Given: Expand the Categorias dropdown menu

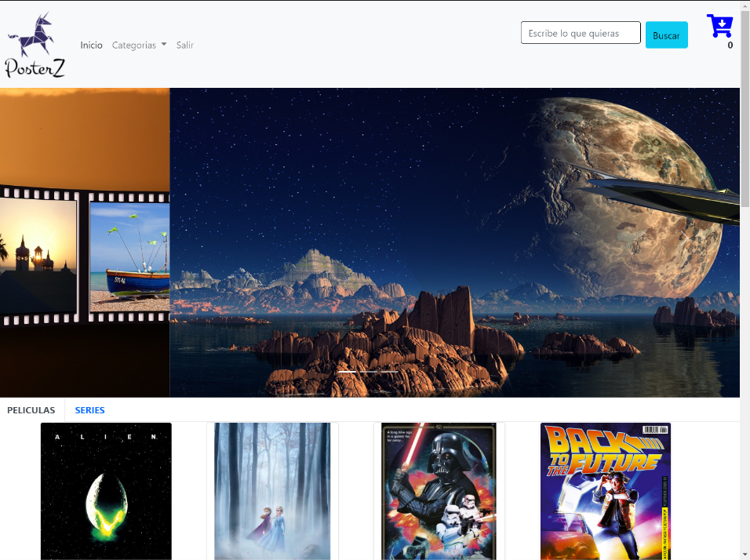Looking at the screenshot, I should tap(139, 45).
